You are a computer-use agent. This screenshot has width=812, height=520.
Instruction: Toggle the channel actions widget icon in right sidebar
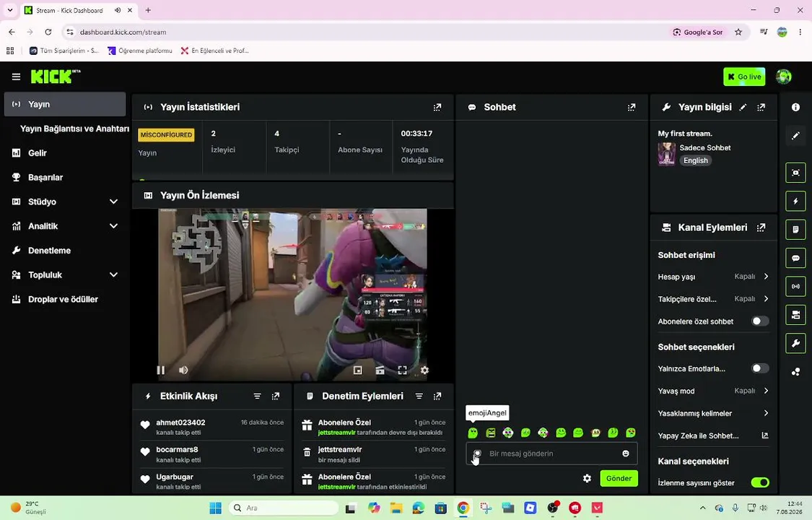tap(795, 315)
